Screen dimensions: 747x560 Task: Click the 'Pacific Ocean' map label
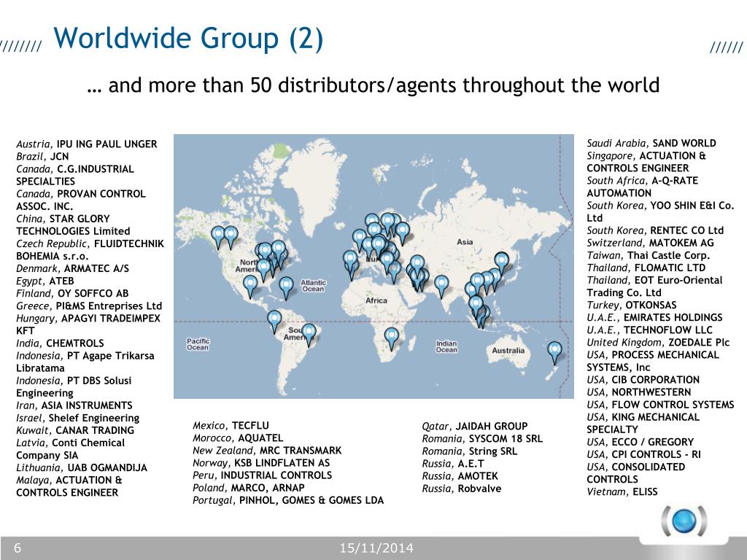(198, 344)
